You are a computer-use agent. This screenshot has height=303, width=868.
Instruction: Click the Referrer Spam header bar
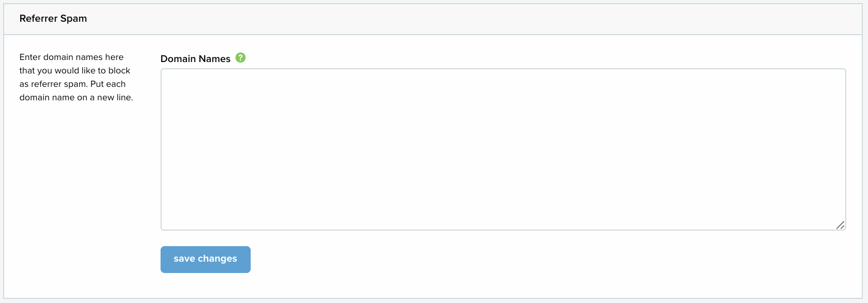tap(433, 19)
